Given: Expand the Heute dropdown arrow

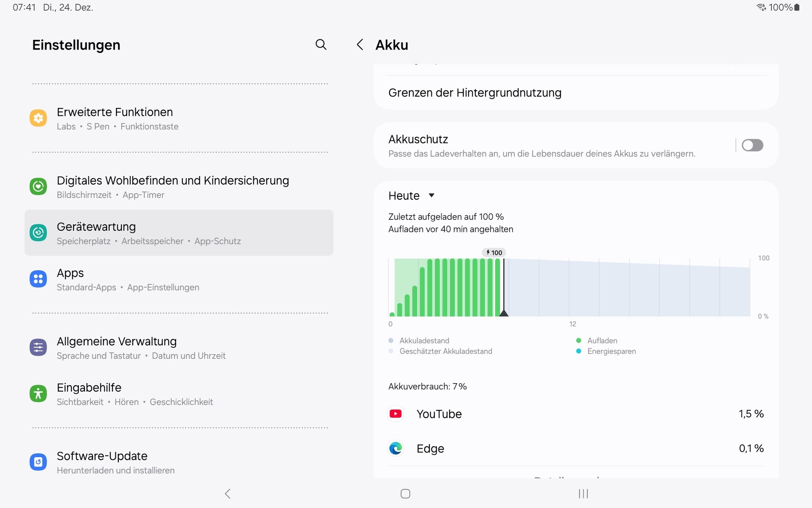Looking at the screenshot, I should (x=431, y=195).
